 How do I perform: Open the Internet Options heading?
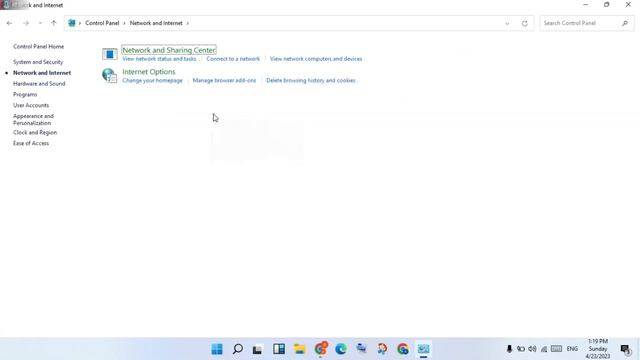pos(149,71)
